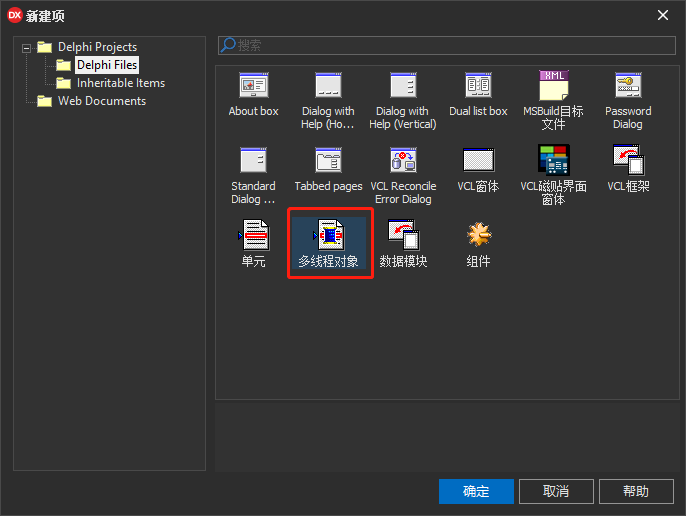Focus the 搜索 search field

(447, 46)
